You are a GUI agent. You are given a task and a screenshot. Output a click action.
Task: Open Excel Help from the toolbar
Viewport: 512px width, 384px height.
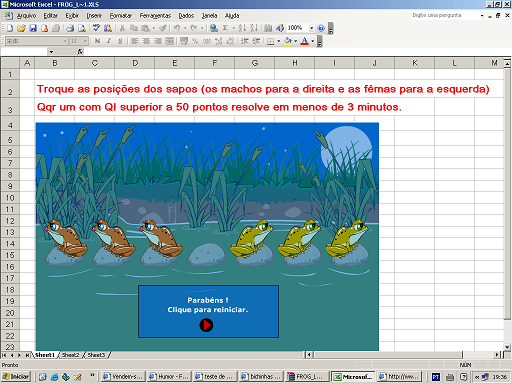click(x=321, y=28)
